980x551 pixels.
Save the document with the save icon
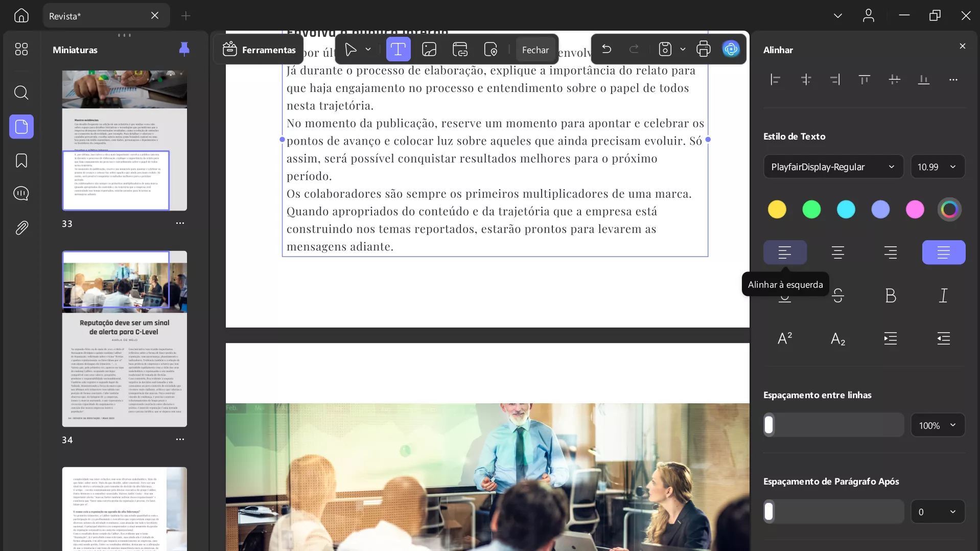click(x=665, y=49)
